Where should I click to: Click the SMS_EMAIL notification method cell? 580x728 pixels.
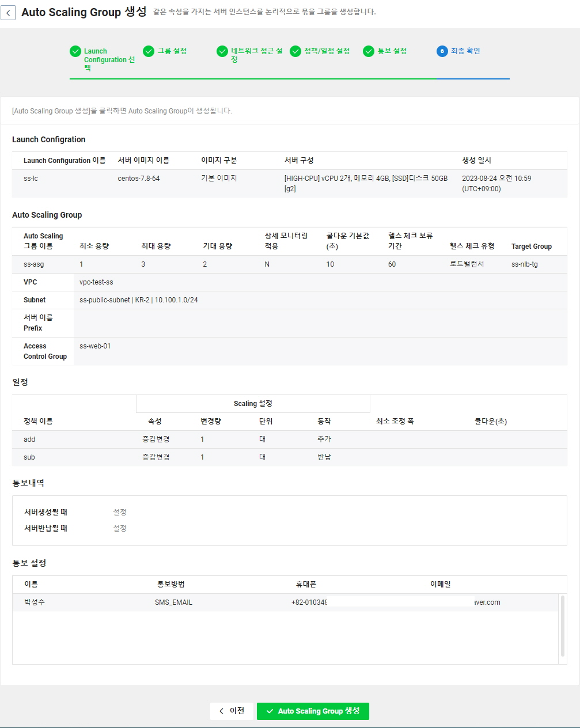[x=173, y=602]
